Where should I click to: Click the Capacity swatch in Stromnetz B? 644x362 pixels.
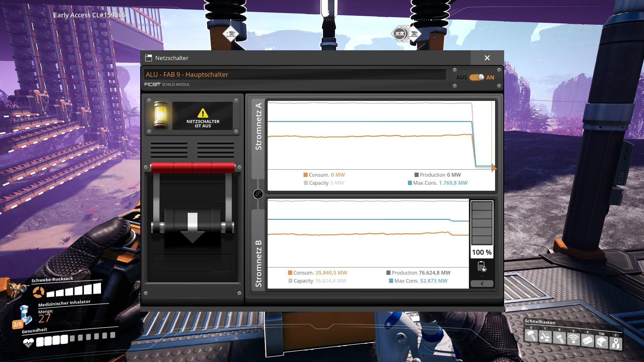pos(290,281)
